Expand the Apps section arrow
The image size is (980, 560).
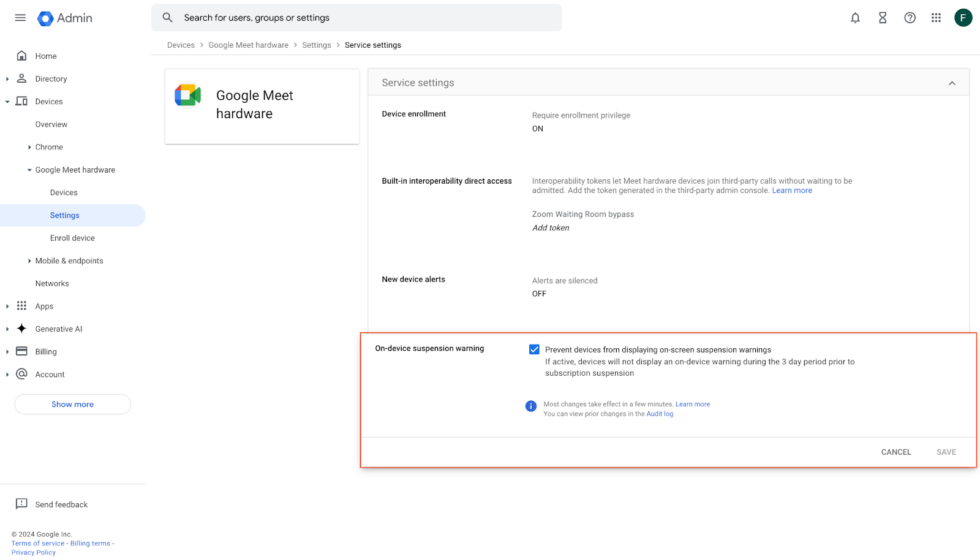tap(7, 306)
